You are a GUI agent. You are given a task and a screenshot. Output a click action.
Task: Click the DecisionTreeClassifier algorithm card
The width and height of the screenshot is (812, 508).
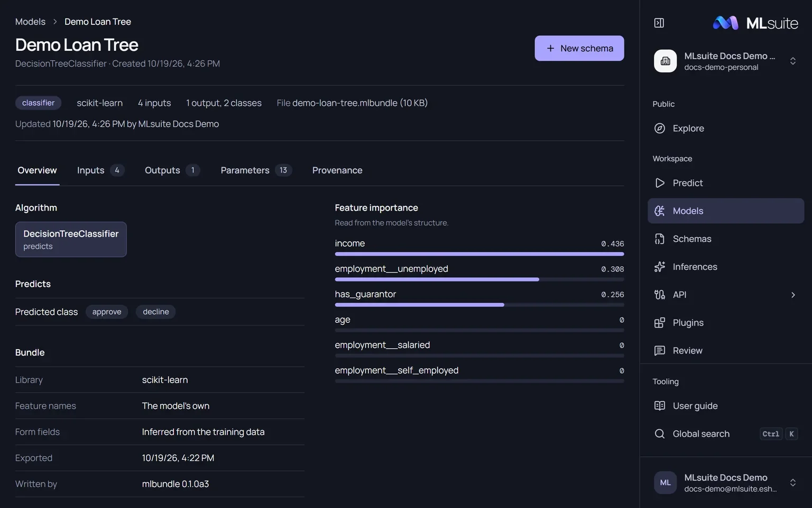coord(71,239)
